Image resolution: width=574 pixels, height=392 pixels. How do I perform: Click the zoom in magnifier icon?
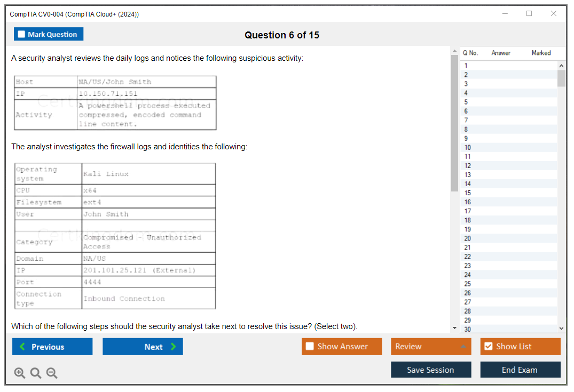click(x=20, y=373)
